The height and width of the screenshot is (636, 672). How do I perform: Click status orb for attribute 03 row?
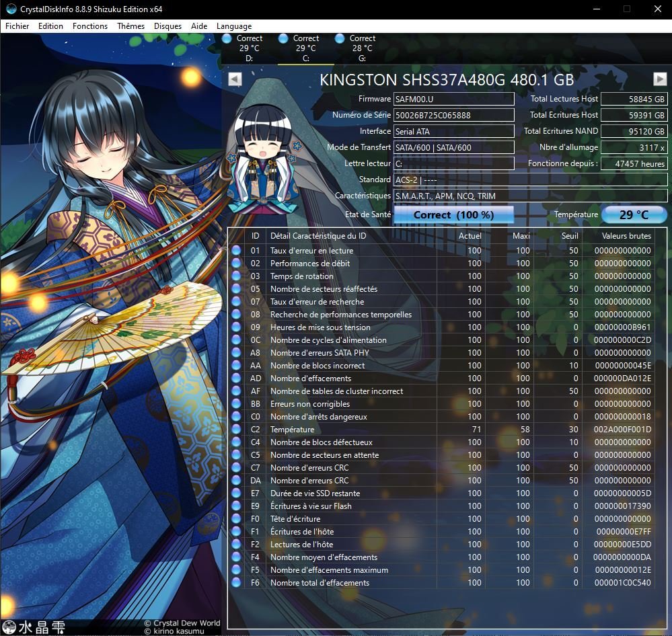point(236,276)
